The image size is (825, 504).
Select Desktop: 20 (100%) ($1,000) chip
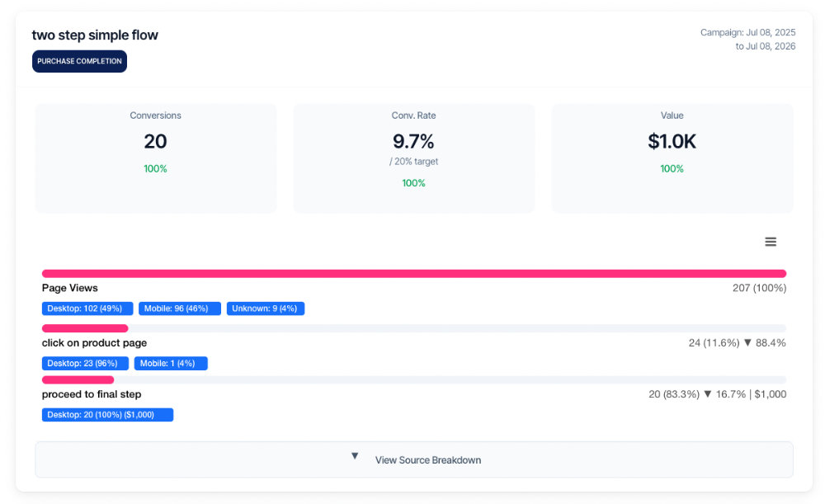tap(108, 415)
